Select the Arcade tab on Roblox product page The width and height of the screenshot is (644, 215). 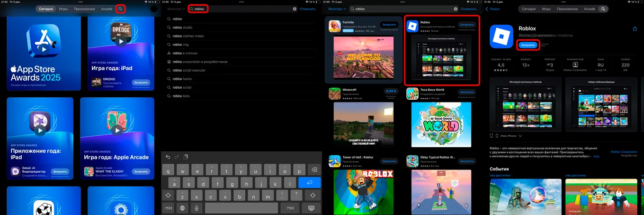coord(590,9)
